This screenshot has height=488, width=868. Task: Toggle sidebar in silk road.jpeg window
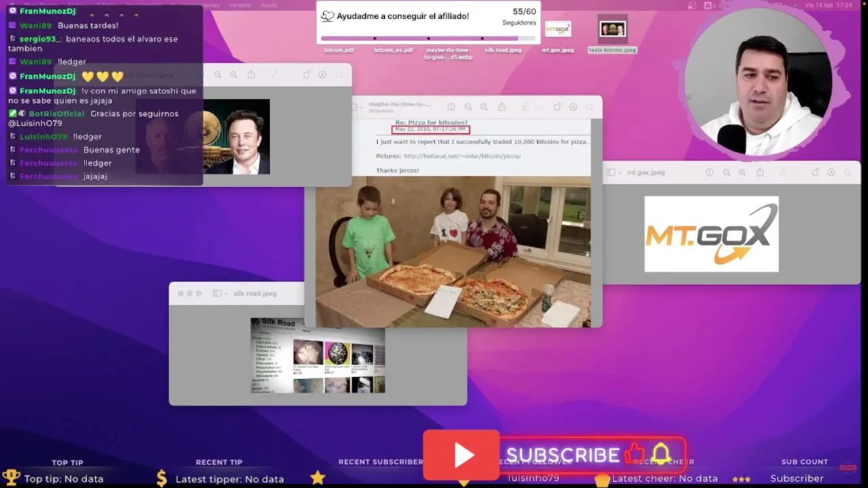point(217,293)
